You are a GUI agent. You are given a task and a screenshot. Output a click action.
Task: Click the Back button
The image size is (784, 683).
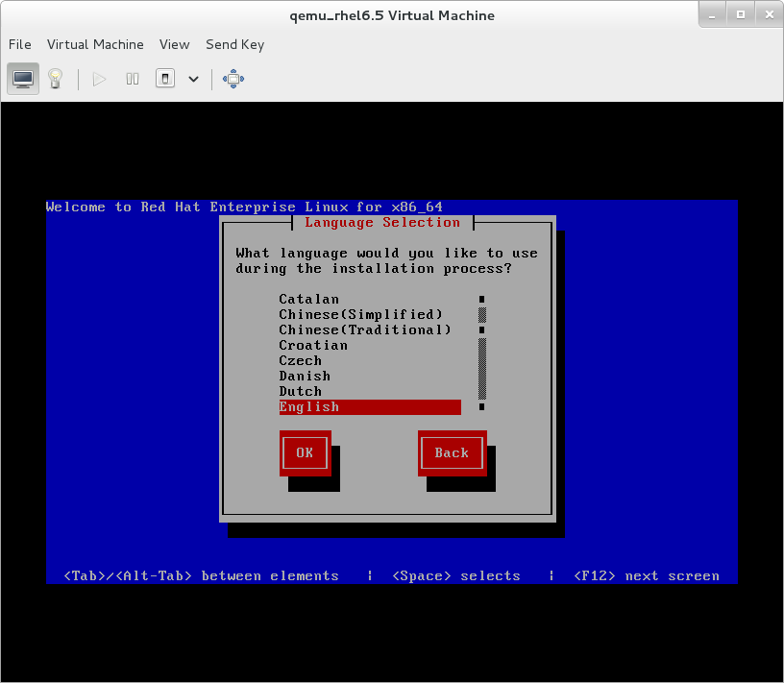(452, 453)
